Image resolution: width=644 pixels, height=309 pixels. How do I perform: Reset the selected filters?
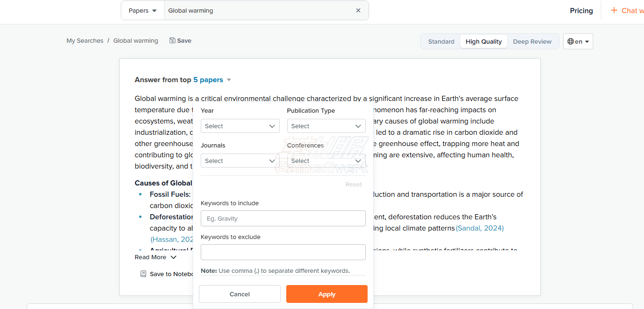coord(353,184)
